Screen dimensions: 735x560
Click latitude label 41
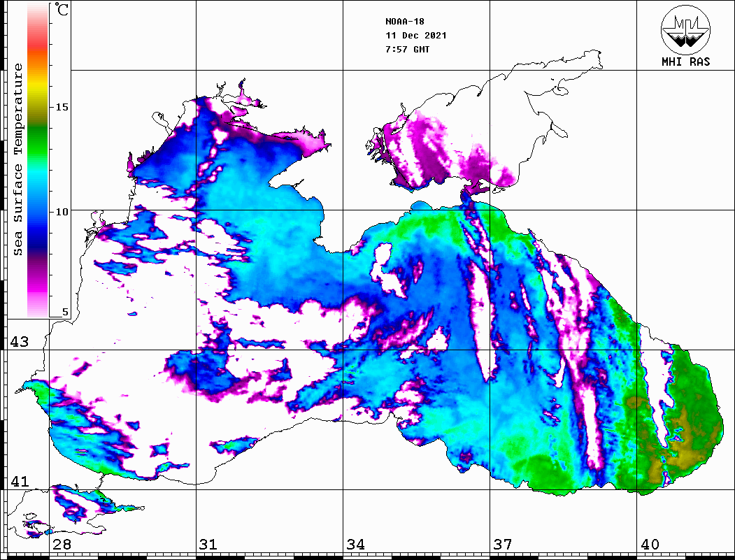[x=19, y=481]
